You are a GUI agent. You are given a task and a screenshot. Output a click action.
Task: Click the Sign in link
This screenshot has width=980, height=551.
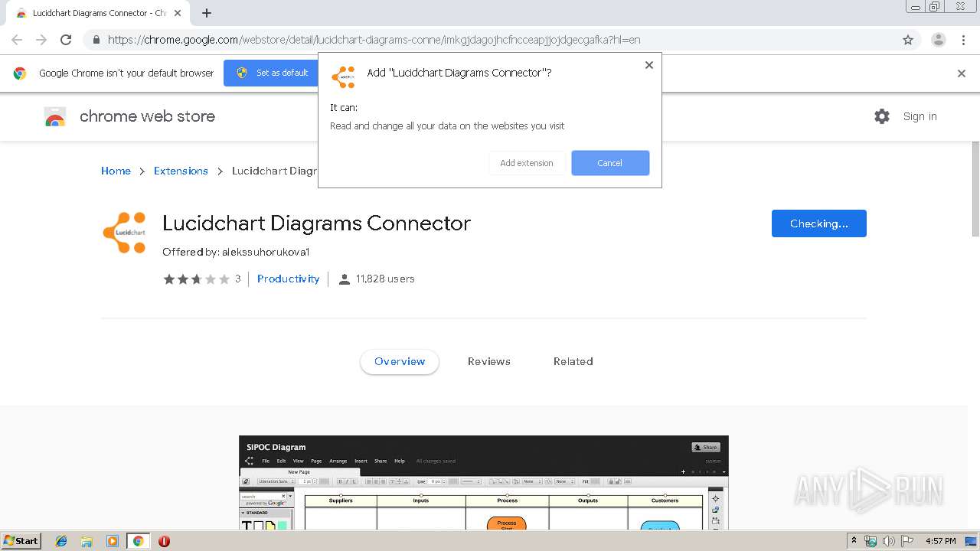click(920, 116)
